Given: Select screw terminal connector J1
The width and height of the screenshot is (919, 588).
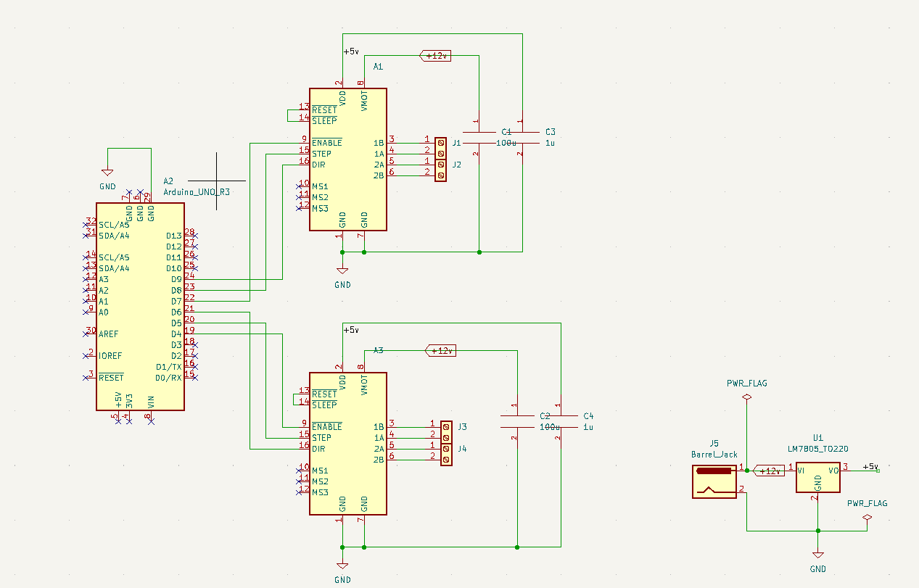Looking at the screenshot, I should point(440,146).
